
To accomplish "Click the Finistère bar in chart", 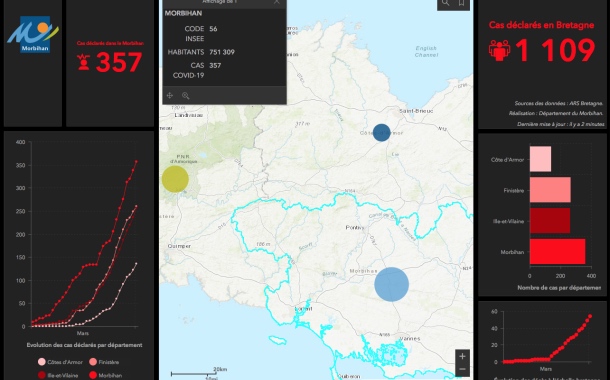I will coord(550,190).
